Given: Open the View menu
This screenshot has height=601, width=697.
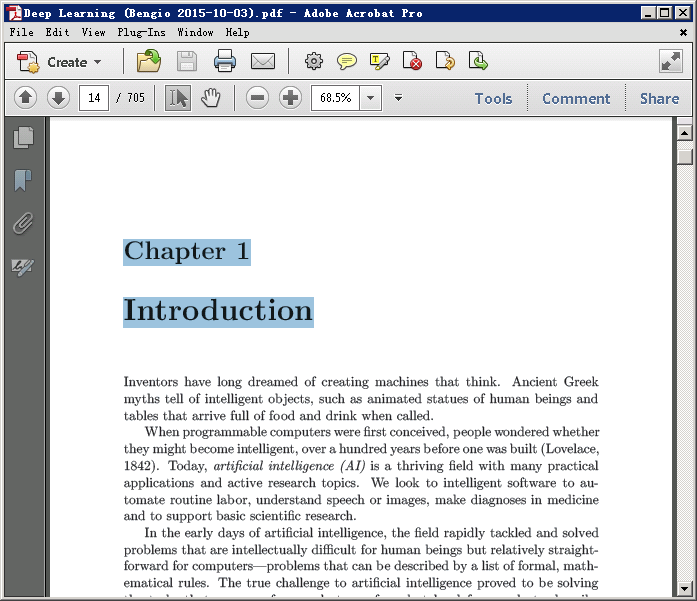Looking at the screenshot, I should pyautogui.click(x=93, y=32).
